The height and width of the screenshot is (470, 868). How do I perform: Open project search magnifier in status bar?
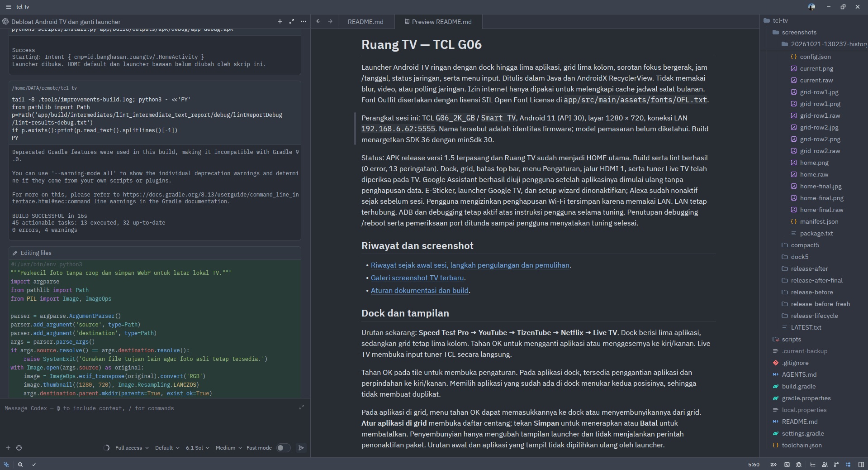point(20,464)
